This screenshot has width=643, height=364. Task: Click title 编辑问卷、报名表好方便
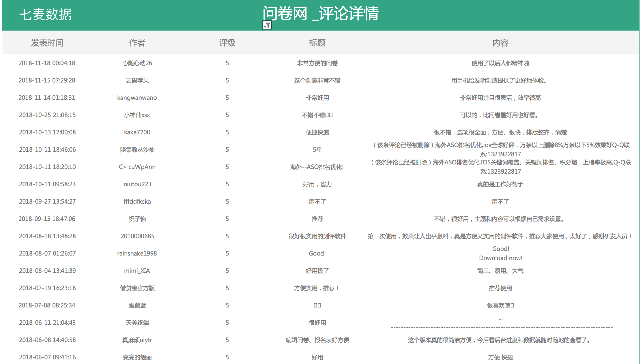pos(317,340)
